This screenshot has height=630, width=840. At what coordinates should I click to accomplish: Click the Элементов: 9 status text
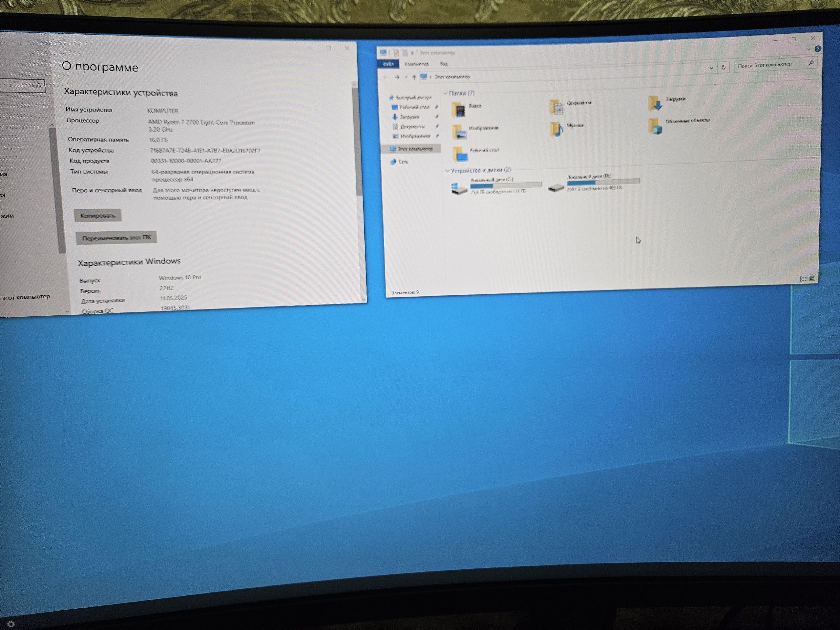coord(405,292)
